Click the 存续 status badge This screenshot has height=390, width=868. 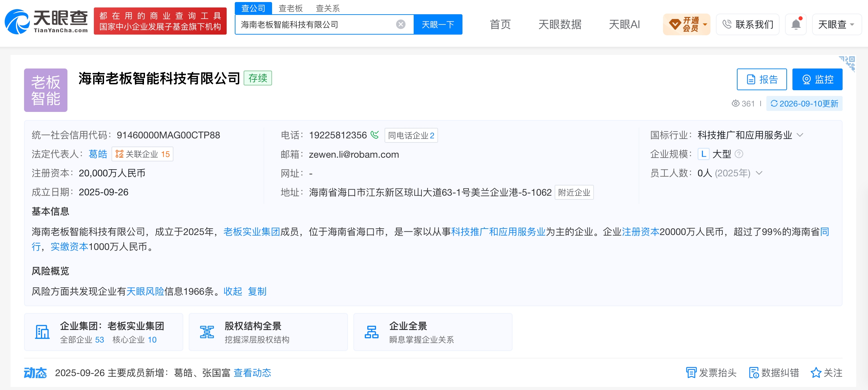258,78
